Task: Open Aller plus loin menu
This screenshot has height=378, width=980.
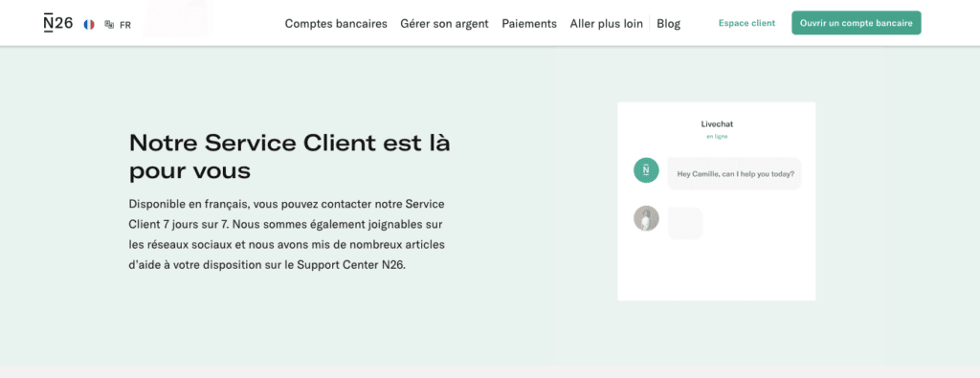Action: (x=606, y=24)
